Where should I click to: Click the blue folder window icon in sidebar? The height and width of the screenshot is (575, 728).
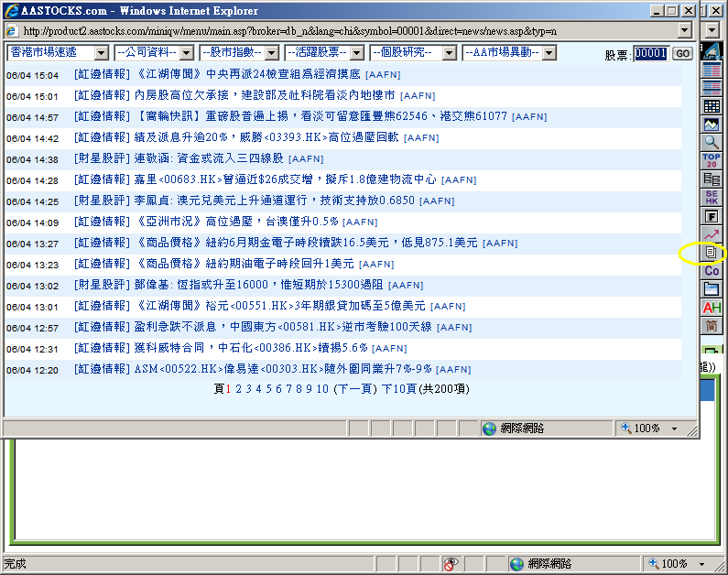click(x=712, y=289)
